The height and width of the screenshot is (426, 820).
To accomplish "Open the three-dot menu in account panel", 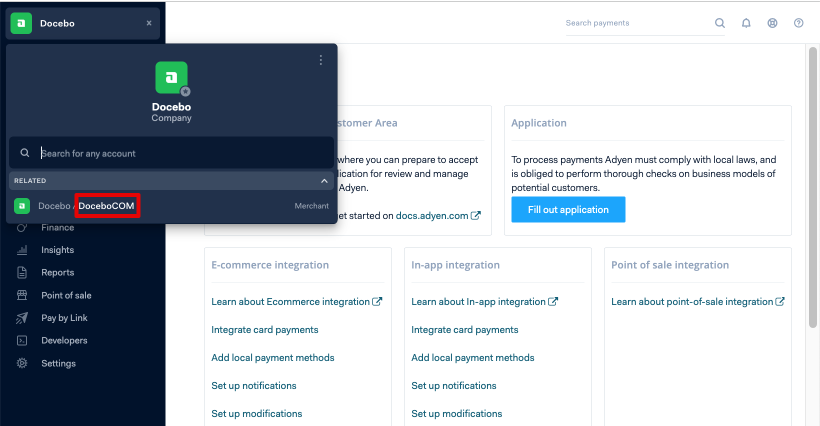I will (321, 60).
